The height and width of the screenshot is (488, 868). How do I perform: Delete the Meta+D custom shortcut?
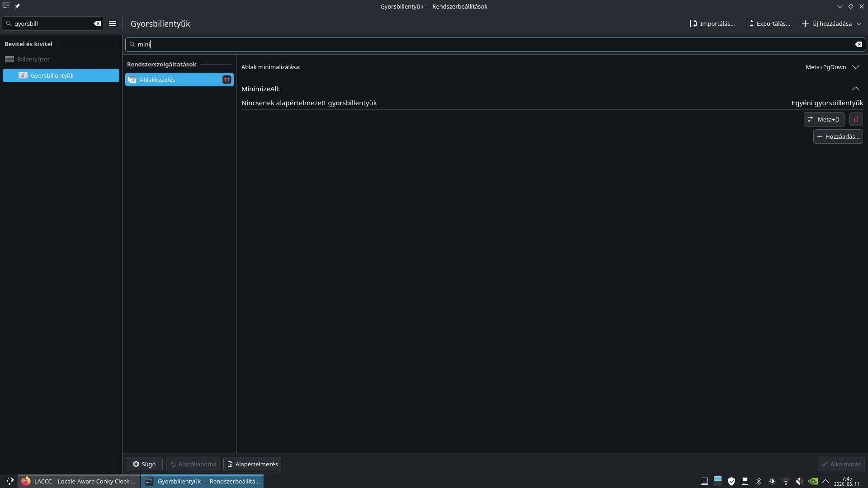856,119
